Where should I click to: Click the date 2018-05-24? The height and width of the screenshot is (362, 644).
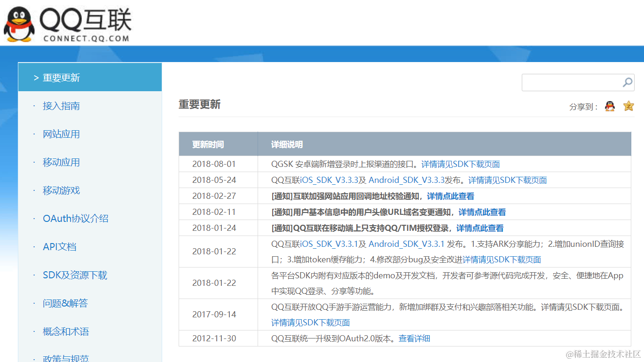[x=214, y=180]
